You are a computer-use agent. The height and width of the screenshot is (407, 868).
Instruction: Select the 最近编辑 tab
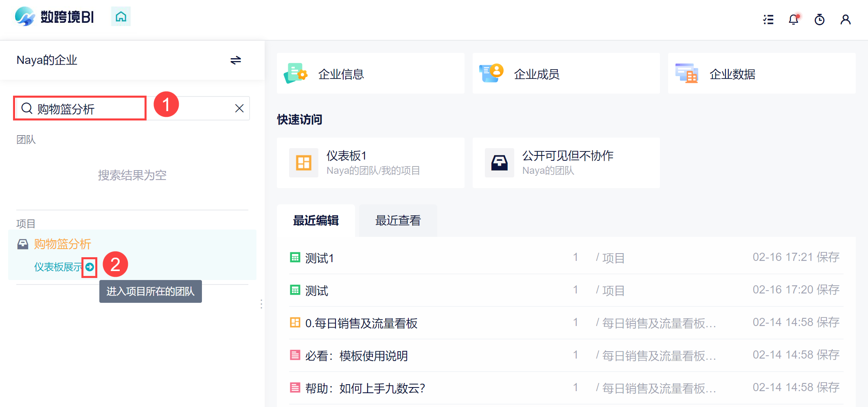[x=316, y=221]
